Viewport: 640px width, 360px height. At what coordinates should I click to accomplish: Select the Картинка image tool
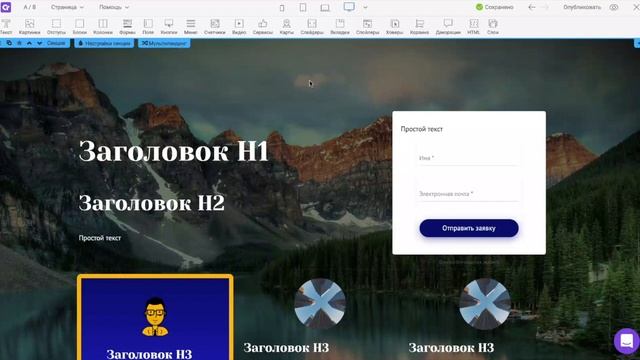tap(29, 27)
